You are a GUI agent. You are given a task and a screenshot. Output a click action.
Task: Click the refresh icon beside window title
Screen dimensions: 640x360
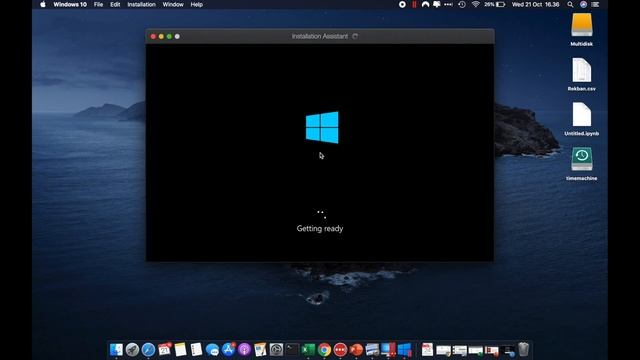pos(355,36)
